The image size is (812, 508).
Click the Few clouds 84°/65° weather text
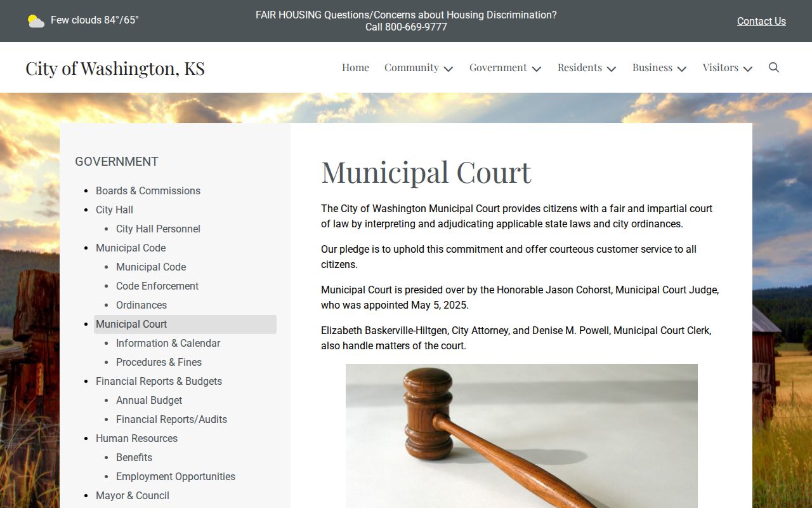95,20
